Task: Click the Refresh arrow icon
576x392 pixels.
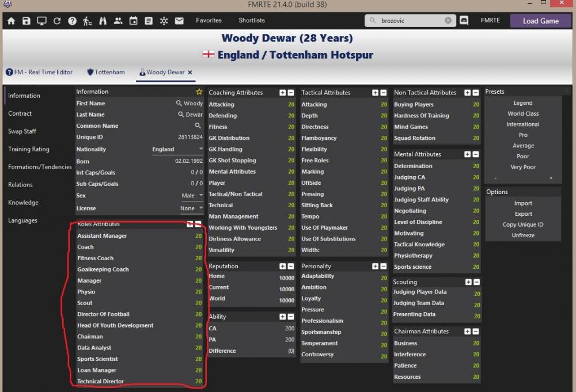Action: 57,21
